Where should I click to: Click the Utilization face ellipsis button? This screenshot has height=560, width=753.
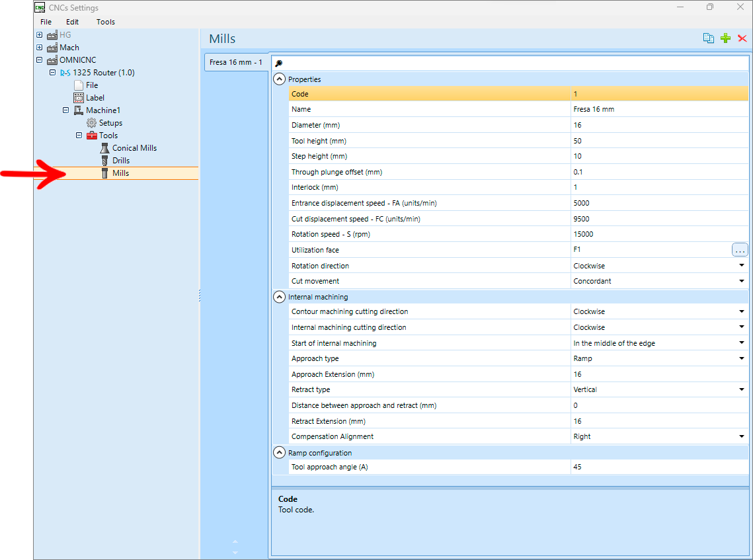(x=740, y=250)
